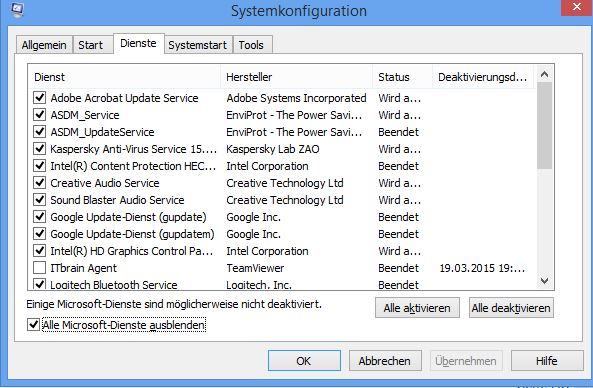Sort by the Status column header
This screenshot has height=388, width=593.
click(402, 77)
